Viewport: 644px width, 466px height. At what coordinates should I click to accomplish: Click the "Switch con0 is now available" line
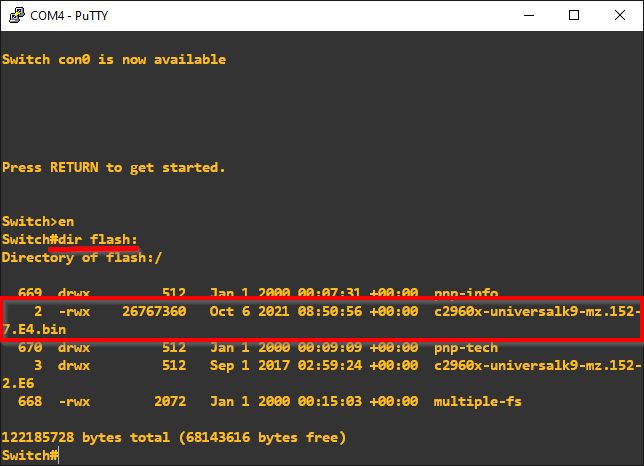coord(114,59)
